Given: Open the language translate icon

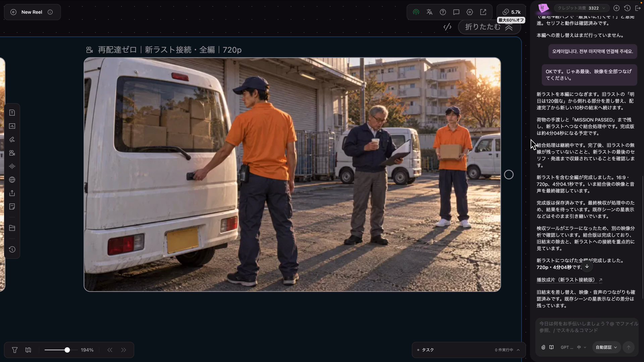Looking at the screenshot, I should click(x=429, y=12).
